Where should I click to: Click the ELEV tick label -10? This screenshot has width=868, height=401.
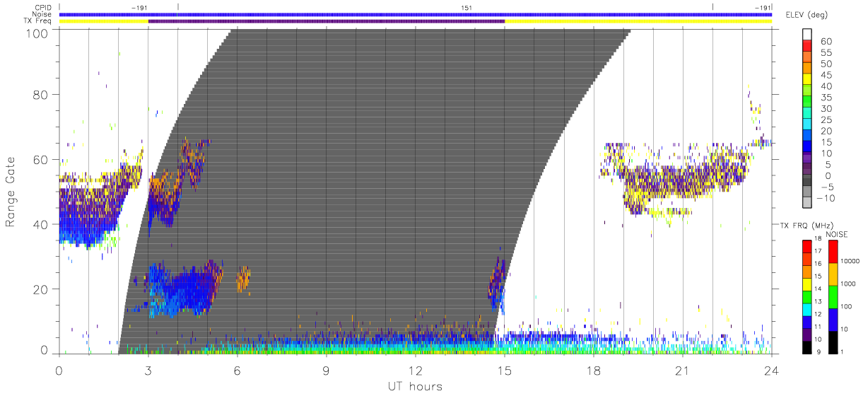[825, 199]
